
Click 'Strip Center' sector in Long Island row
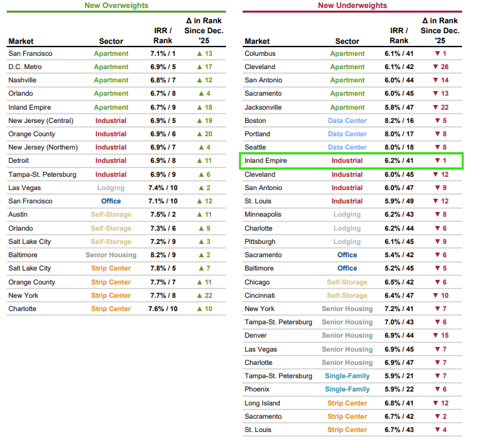tap(347, 403)
